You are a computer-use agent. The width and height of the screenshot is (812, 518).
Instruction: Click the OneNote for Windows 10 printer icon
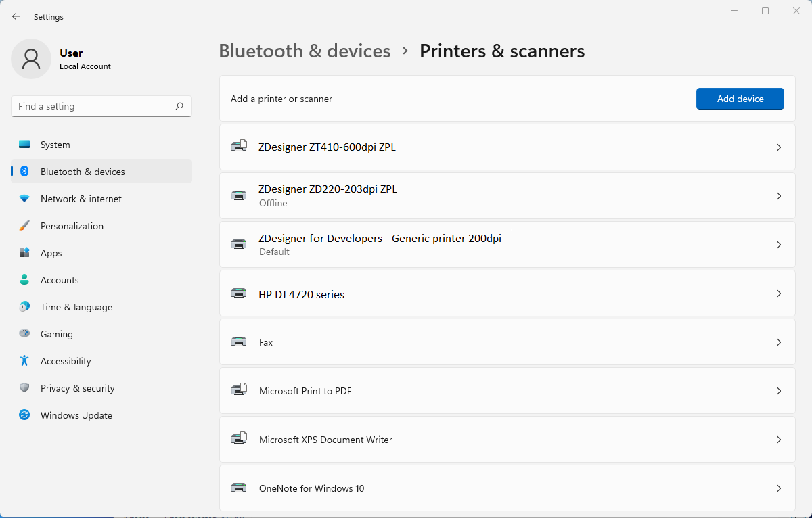239,488
